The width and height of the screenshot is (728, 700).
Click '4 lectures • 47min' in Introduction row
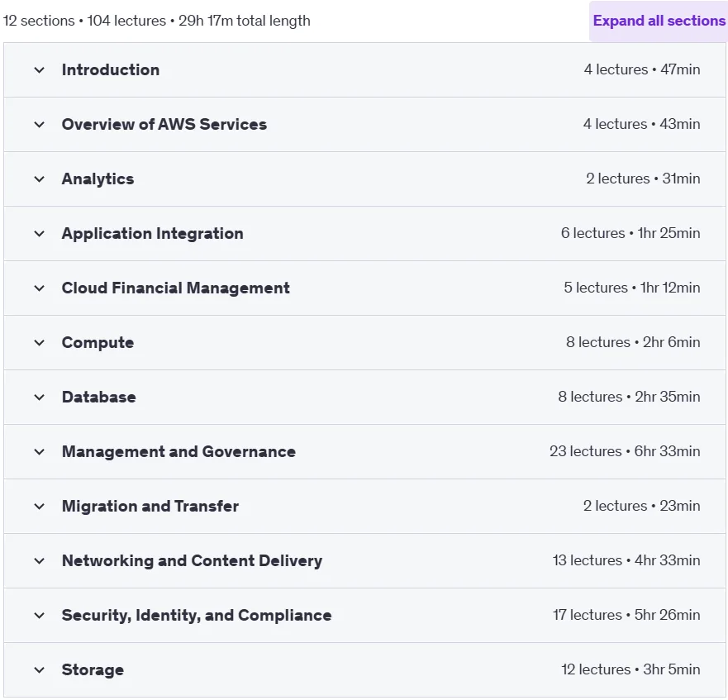pyautogui.click(x=642, y=69)
